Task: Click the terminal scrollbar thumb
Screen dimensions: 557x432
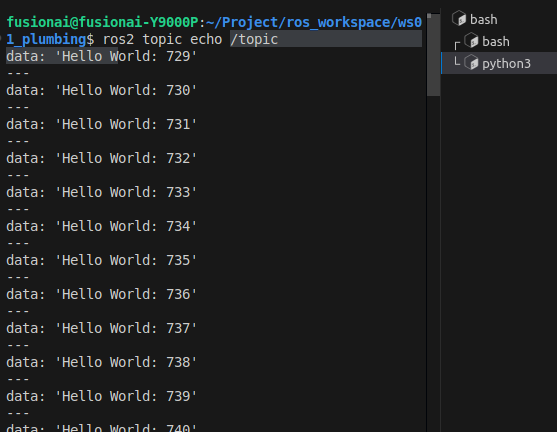Action: [x=433, y=55]
